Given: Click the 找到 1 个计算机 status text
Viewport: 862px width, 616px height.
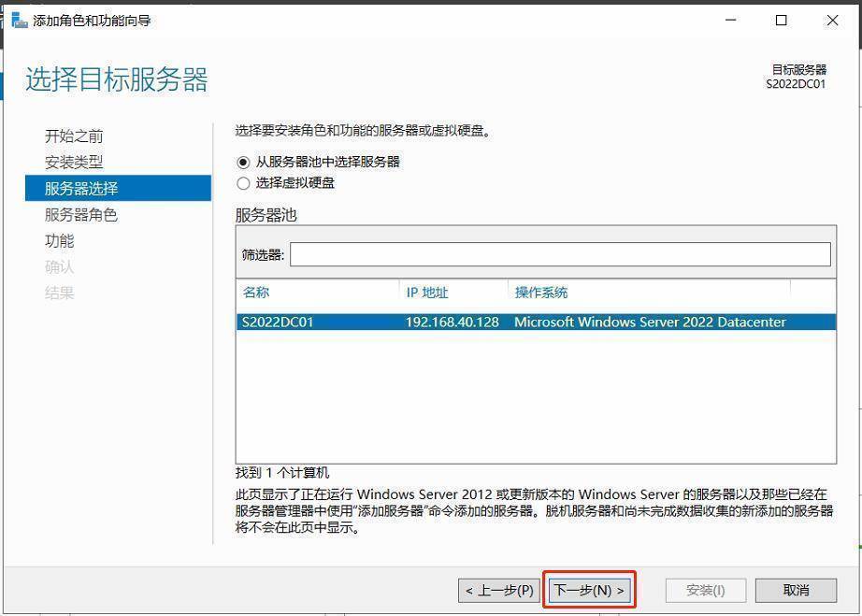Looking at the screenshot, I should tap(282, 473).
